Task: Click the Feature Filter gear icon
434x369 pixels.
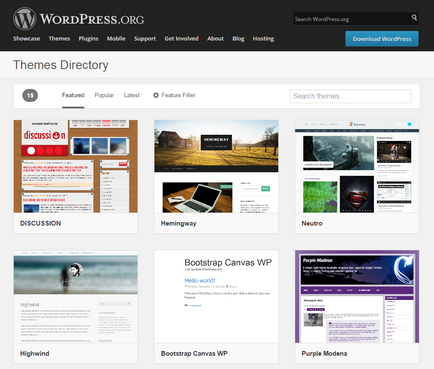Action: click(x=156, y=95)
